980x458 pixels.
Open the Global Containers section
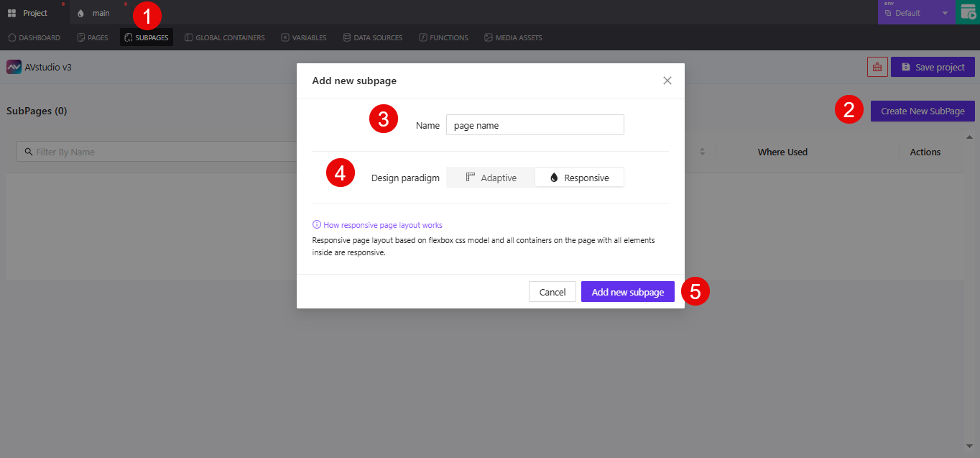click(224, 37)
